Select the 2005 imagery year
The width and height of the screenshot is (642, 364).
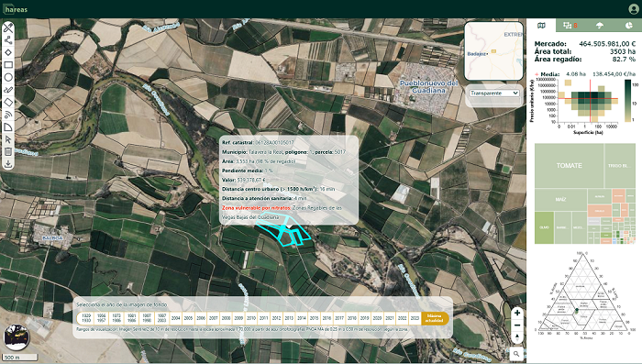coord(188,318)
